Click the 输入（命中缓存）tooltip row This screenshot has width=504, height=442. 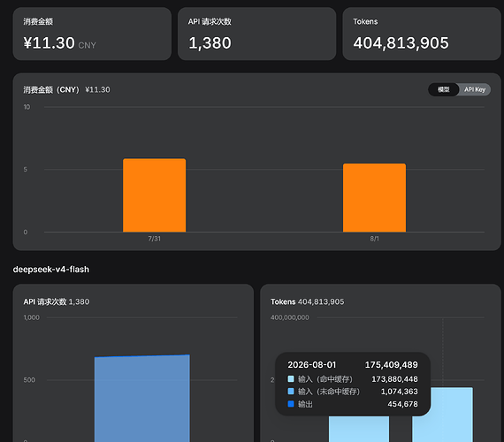pyautogui.click(x=353, y=379)
